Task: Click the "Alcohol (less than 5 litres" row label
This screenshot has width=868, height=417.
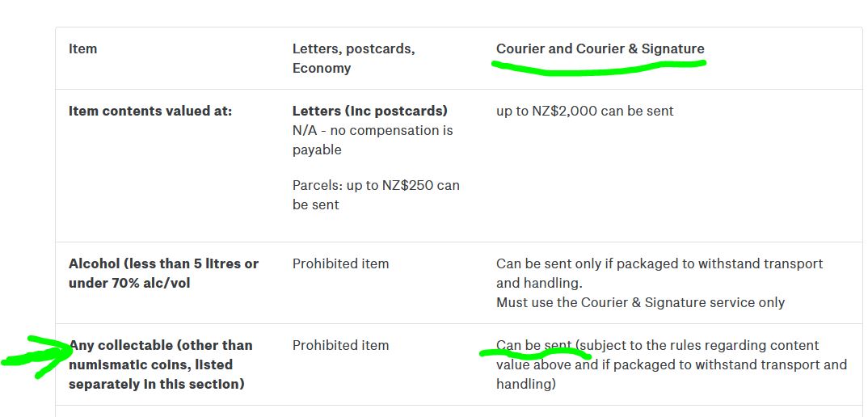Action: coord(163,263)
